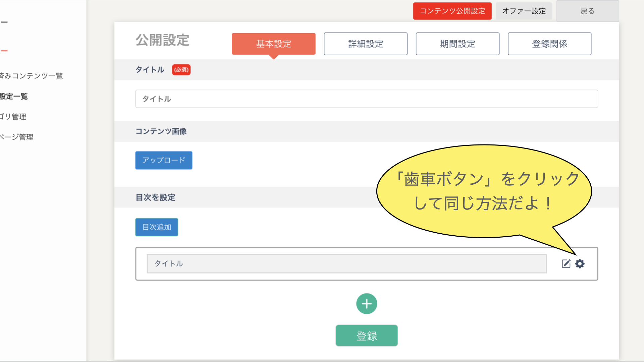Collapse the red dash sidebar section
This screenshot has height=362, width=644.
(4, 51)
